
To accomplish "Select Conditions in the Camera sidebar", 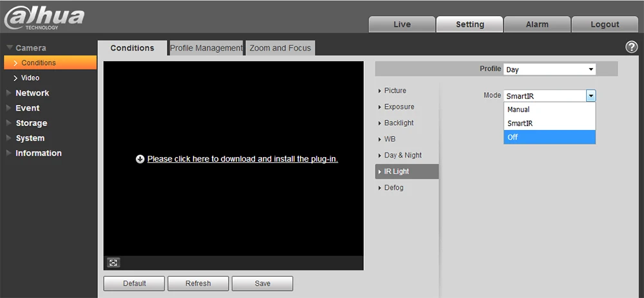I will click(50, 63).
